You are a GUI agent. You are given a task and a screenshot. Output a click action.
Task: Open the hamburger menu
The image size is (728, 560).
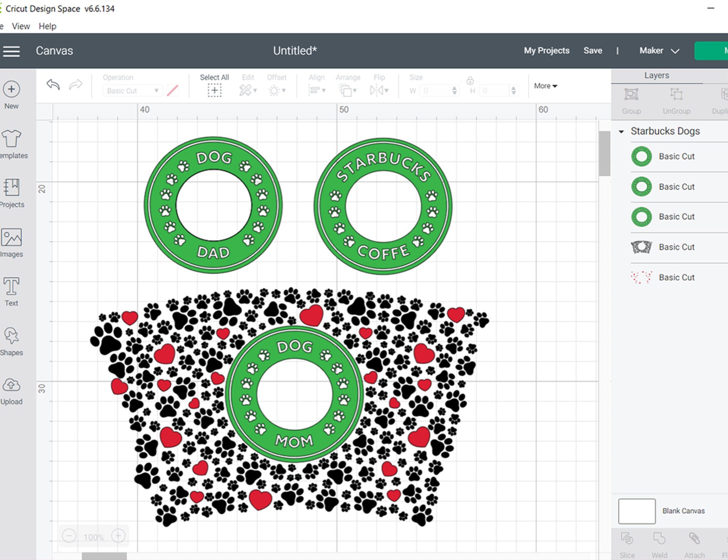11,51
